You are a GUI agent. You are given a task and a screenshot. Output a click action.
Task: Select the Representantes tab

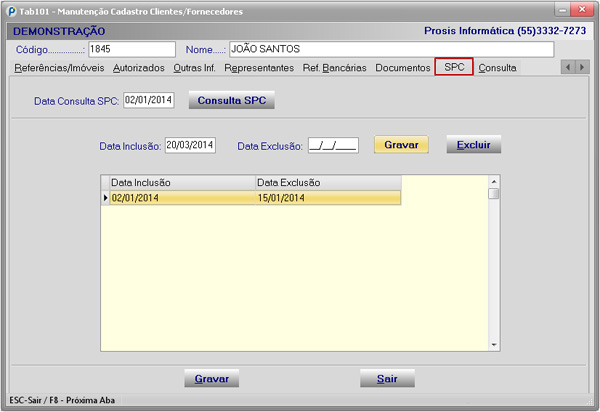pyautogui.click(x=259, y=68)
